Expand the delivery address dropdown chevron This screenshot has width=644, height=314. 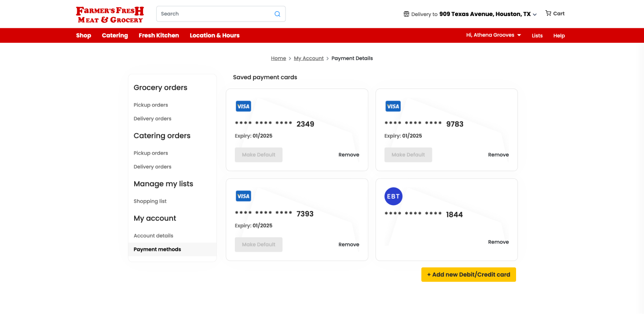pyautogui.click(x=535, y=15)
